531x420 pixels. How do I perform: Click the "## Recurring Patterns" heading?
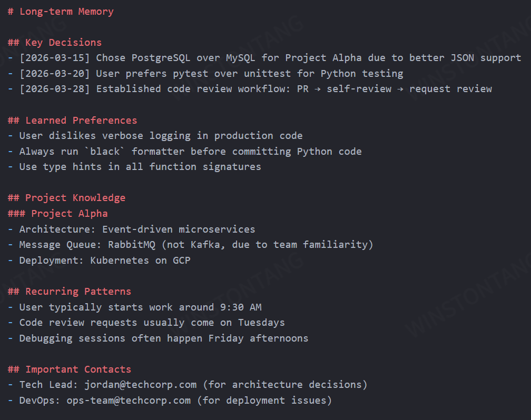coord(70,292)
